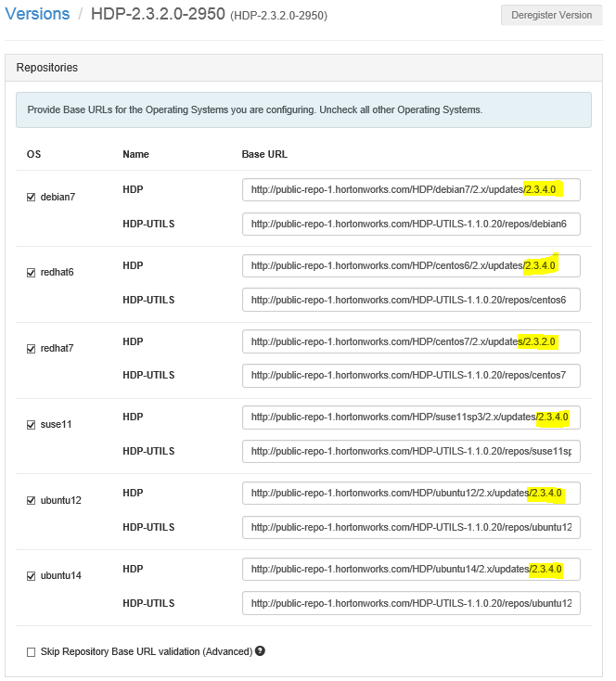The width and height of the screenshot is (616, 681).
Task: Uncheck the debian7 operating system checkbox
Action: click(31, 198)
